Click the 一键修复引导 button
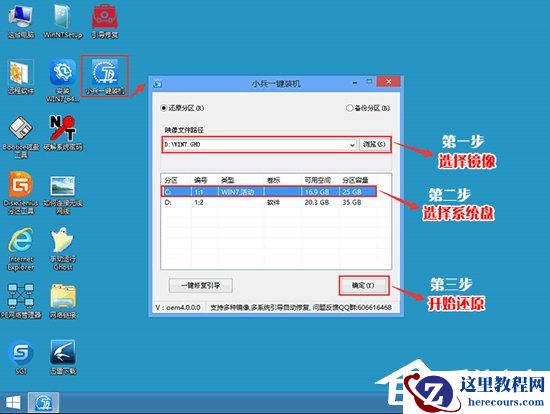The image size is (550, 414). coord(200,286)
